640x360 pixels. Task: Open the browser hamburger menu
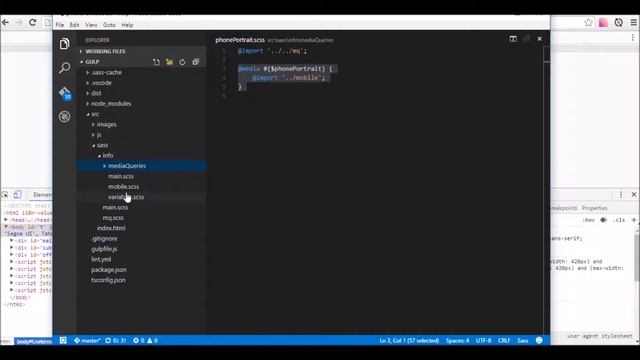(633, 23)
